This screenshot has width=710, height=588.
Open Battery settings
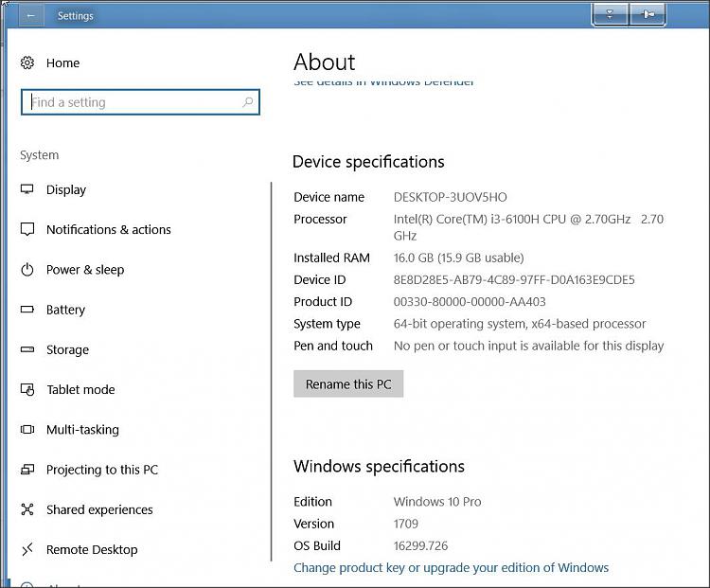point(65,310)
